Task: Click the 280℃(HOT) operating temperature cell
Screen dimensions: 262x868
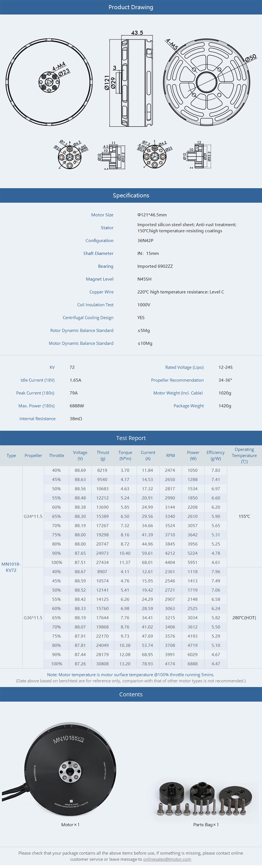Action: tap(244, 618)
